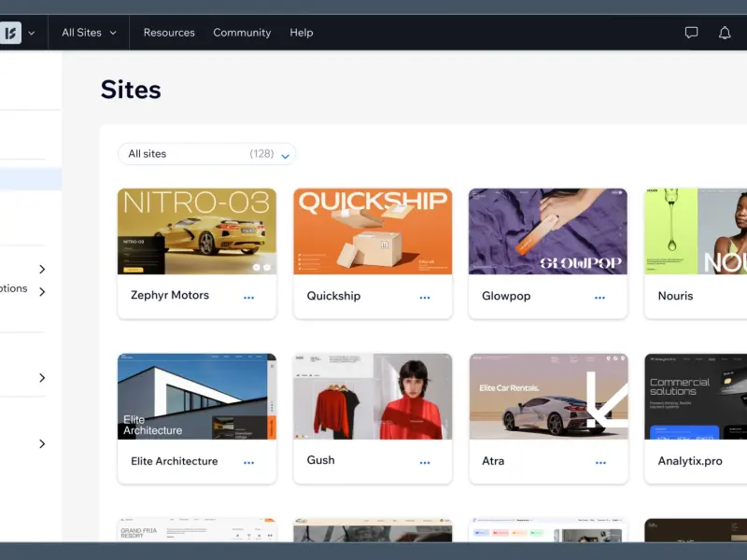The height and width of the screenshot is (560, 747).
Task: Open the Grand Fria Resort site thumbnail
Action: [197, 530]
